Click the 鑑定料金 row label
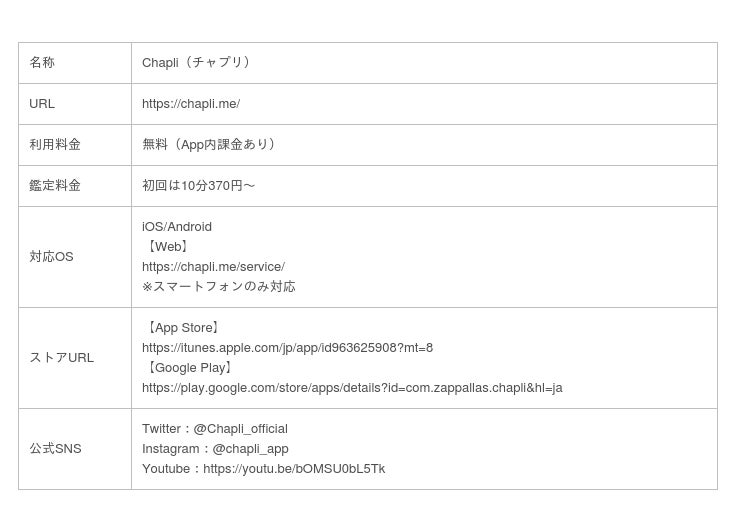This screenshot has width=740, height=530. coord(55,186)
